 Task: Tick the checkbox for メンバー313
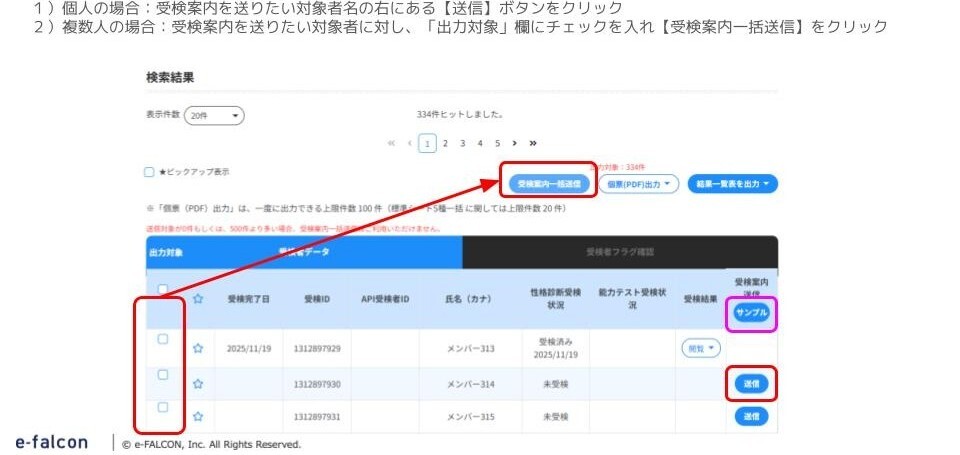click(x=162, y=340)
